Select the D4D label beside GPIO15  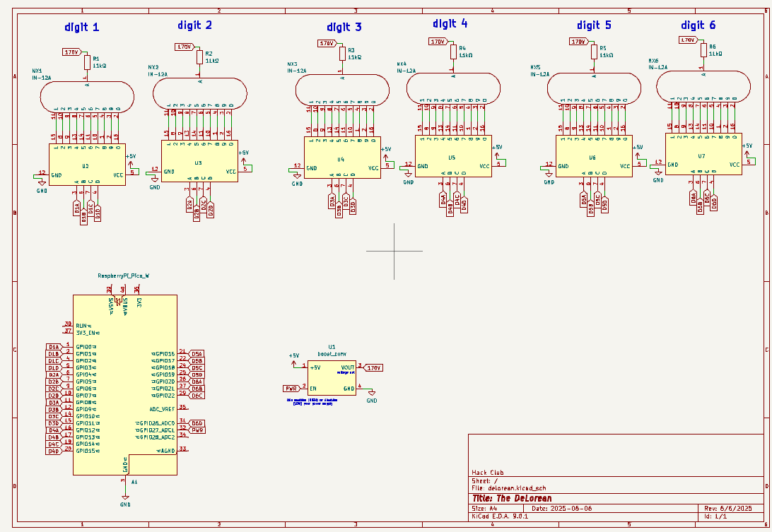(x=54, y=451)
